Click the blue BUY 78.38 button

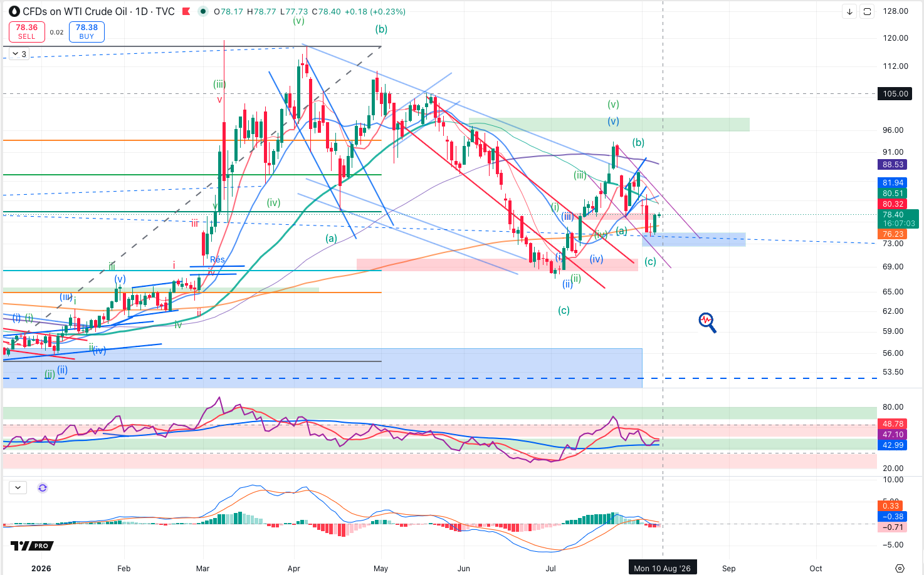pos(87,31)
